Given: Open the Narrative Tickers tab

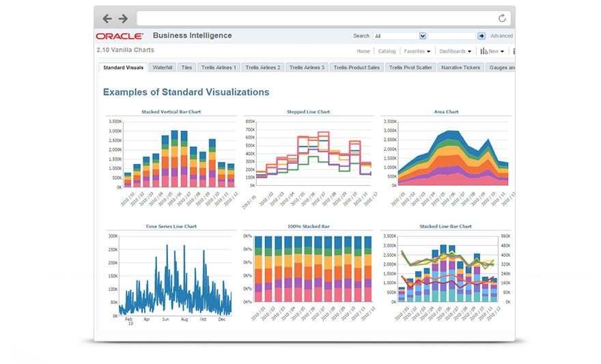Looking at the screenshot, I should click(461, 68).
